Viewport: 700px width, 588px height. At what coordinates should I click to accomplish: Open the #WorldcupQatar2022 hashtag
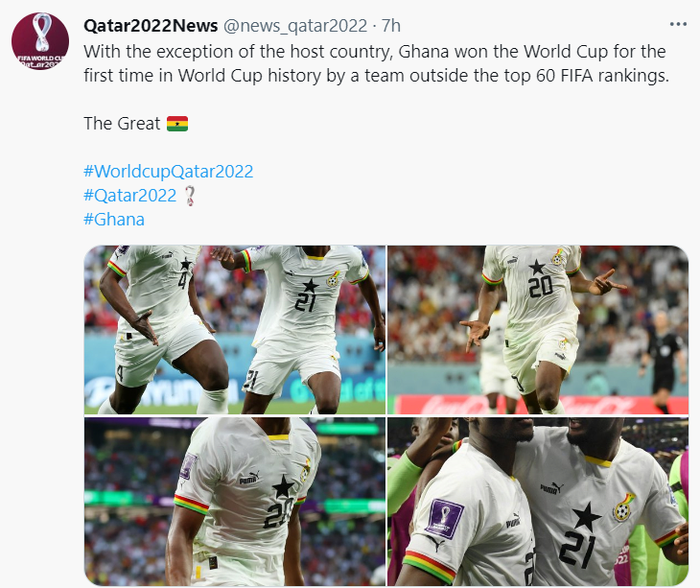(x=169, y=172)
